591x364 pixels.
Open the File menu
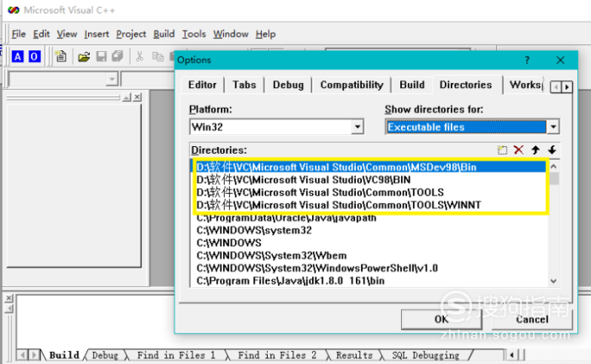point(19,34)
